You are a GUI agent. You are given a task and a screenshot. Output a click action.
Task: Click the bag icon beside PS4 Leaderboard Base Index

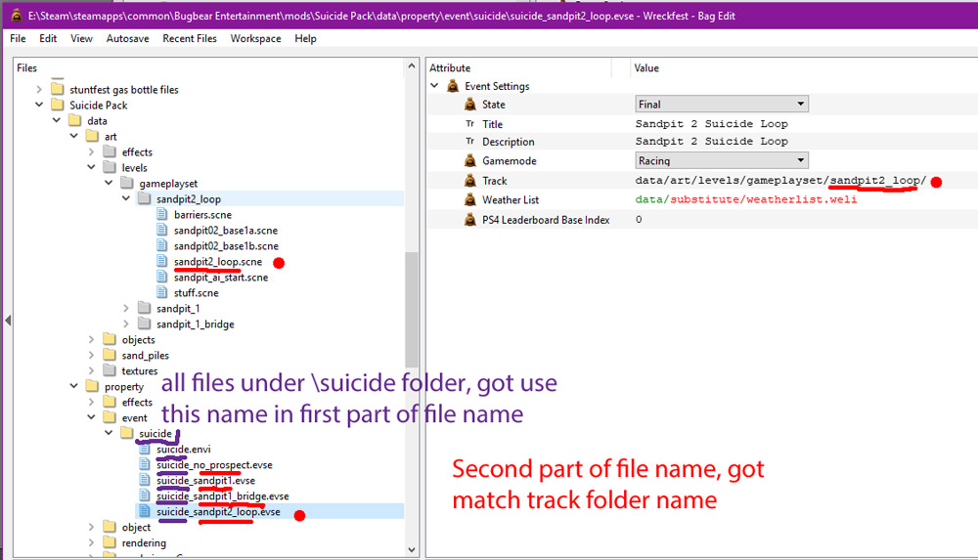pyautogui.click(x=470, y=220)
